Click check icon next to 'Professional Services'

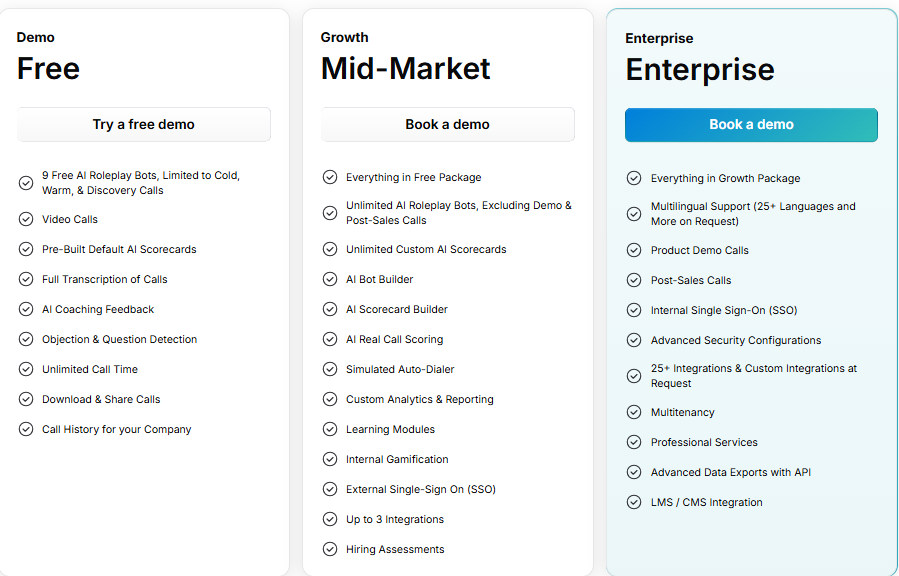coord(633,442)
